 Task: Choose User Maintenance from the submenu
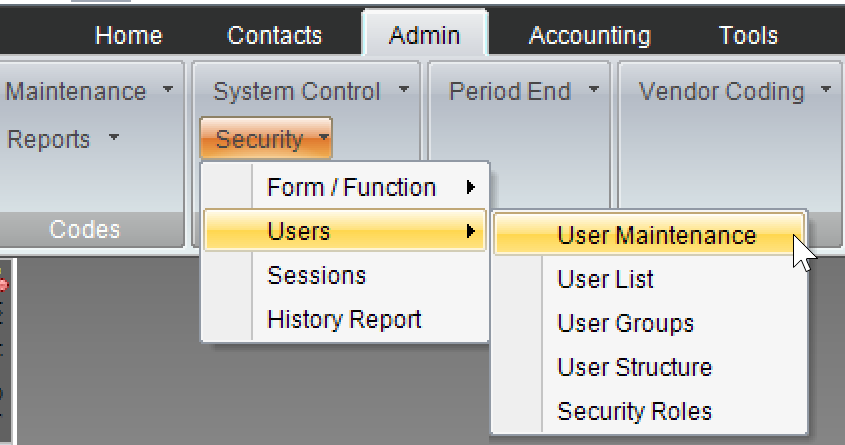656,236
